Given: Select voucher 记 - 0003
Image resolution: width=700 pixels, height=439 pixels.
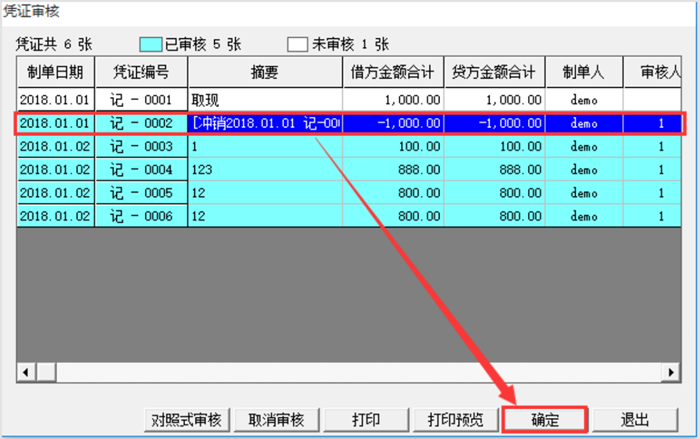Looking at the screenshot, I should point(141,146).
